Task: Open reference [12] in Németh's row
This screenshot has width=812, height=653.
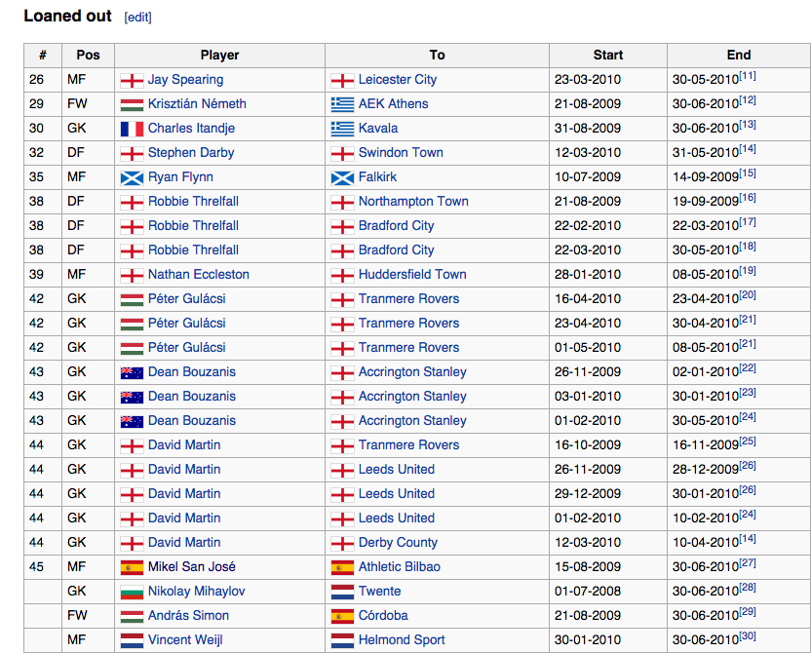Action: pyautogui.click(x=748, y=100)
